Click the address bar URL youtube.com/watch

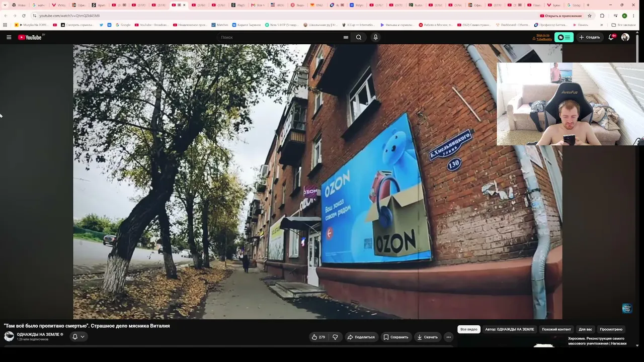point(69,16)
